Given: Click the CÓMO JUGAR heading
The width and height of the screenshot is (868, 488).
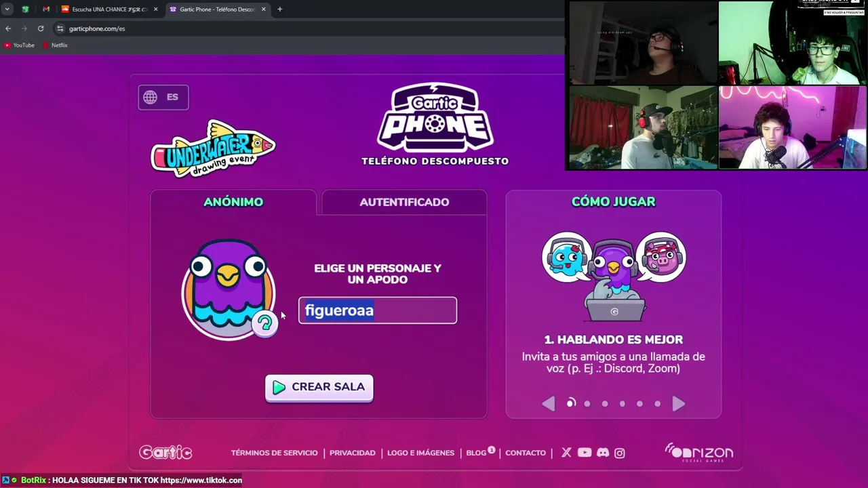Looking at the screenshot, I should 613,201.
